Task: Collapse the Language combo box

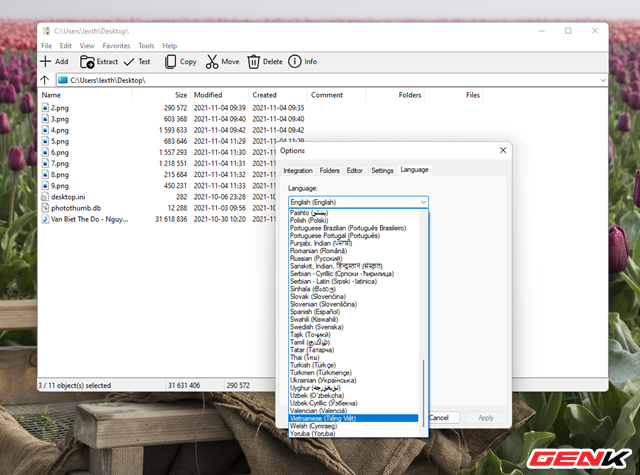Action: tap(423, 202)
